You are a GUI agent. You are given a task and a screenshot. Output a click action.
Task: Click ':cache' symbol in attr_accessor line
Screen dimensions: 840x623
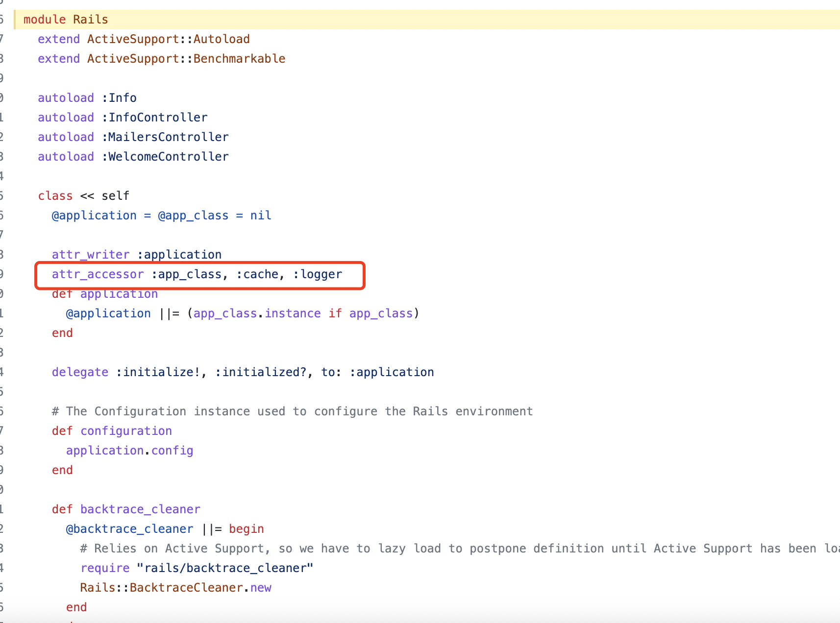pyautogui.click(x=257, y=274)
